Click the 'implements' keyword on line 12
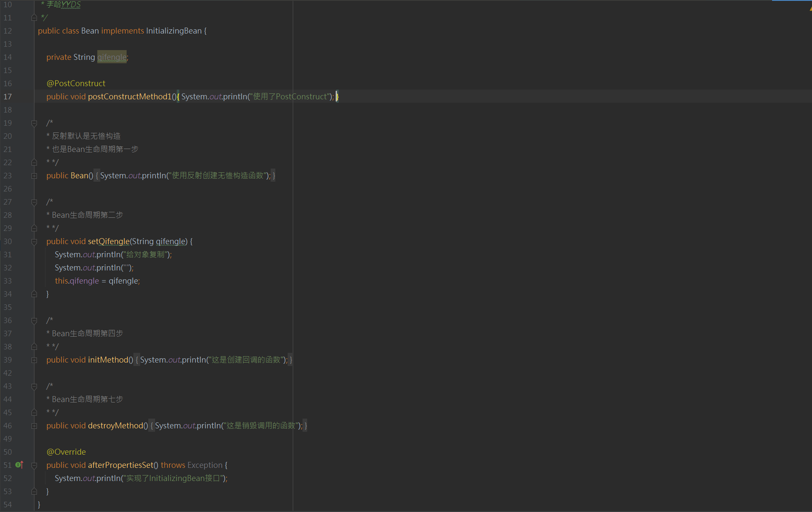The image size is (812, 512). click(122, 31)
